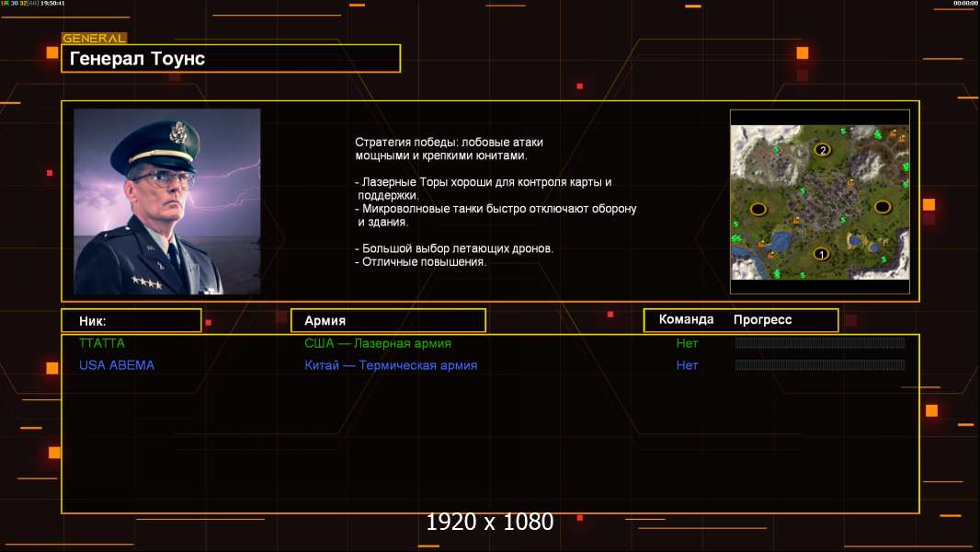Select the empty right start slot on the map
Viewport: 980px width, 552px height.
(883, 206)
